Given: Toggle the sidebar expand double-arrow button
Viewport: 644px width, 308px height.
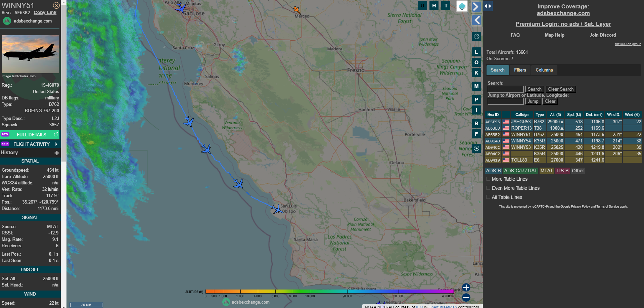Looking at the screenshot, I should point(488,6).
